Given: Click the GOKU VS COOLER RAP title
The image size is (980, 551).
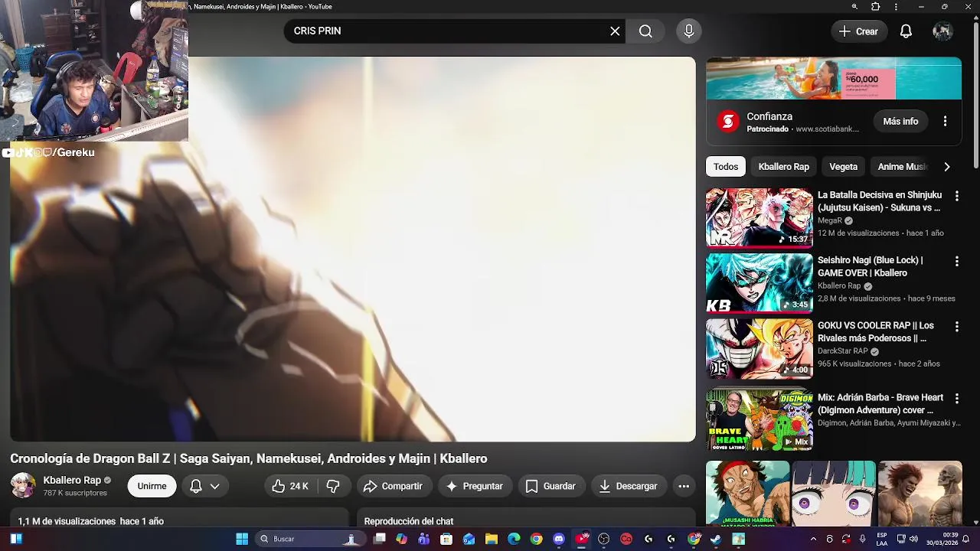Looking at the screenshot, I should tap(876, 331).
